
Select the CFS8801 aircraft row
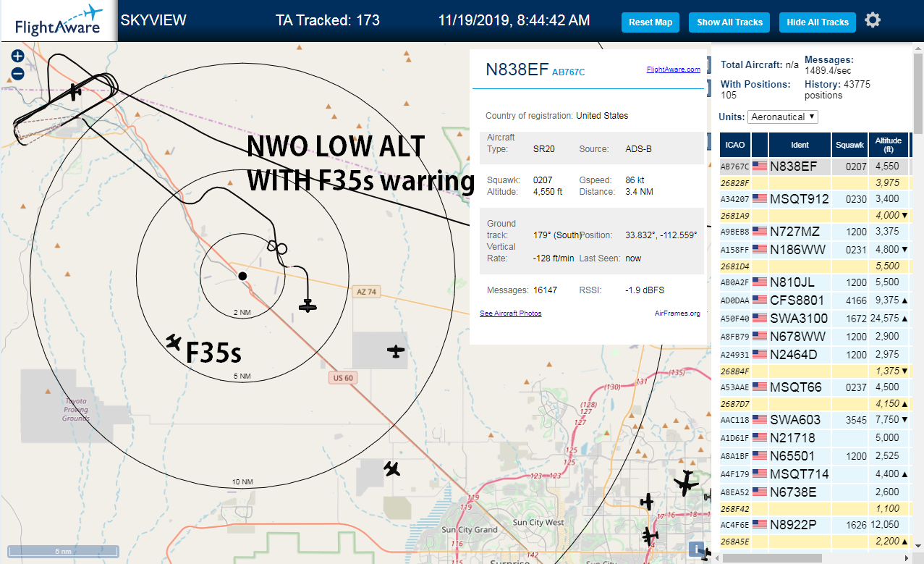tap(815, 300)
